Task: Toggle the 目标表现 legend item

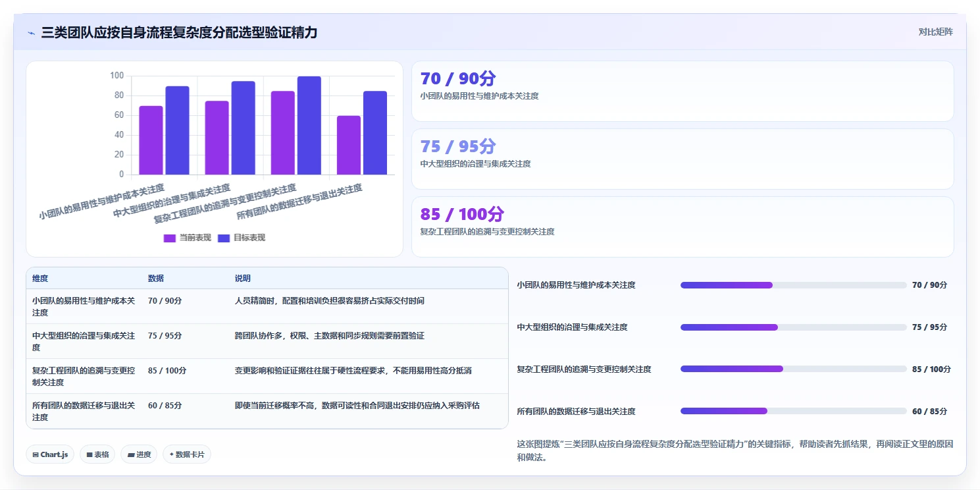Action: 242,238
